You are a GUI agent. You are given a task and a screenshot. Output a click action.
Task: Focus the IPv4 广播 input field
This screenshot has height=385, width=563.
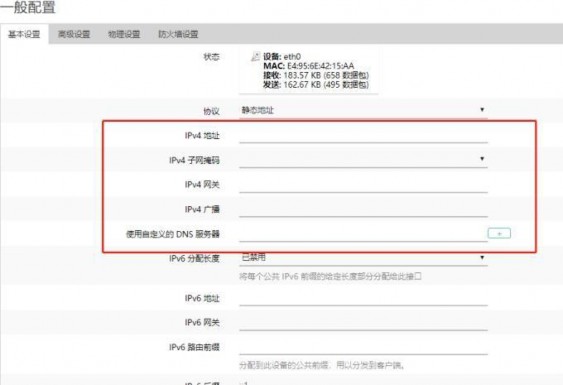[x=363, y=209]
